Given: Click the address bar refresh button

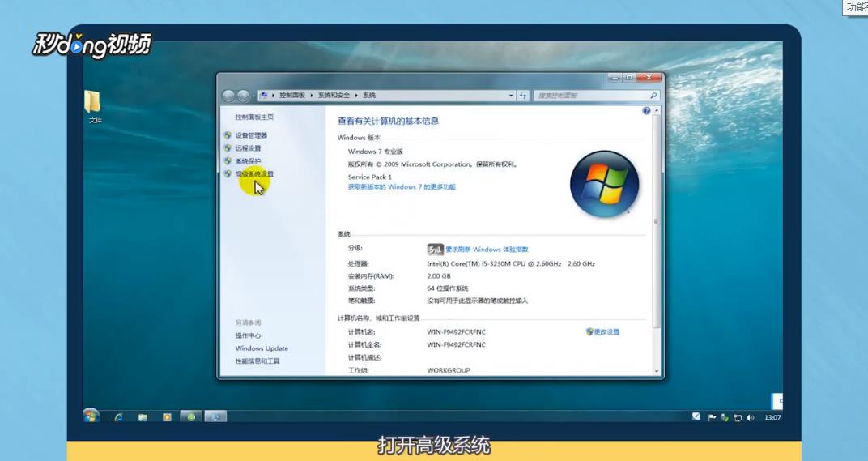Looking at the screenshot, I should coord(523,96).
